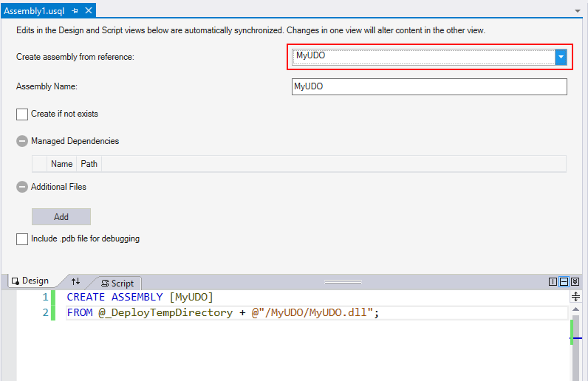Enable Include .pdb file for debugging
The image size is (588, 381).
[x=22, y=239]
